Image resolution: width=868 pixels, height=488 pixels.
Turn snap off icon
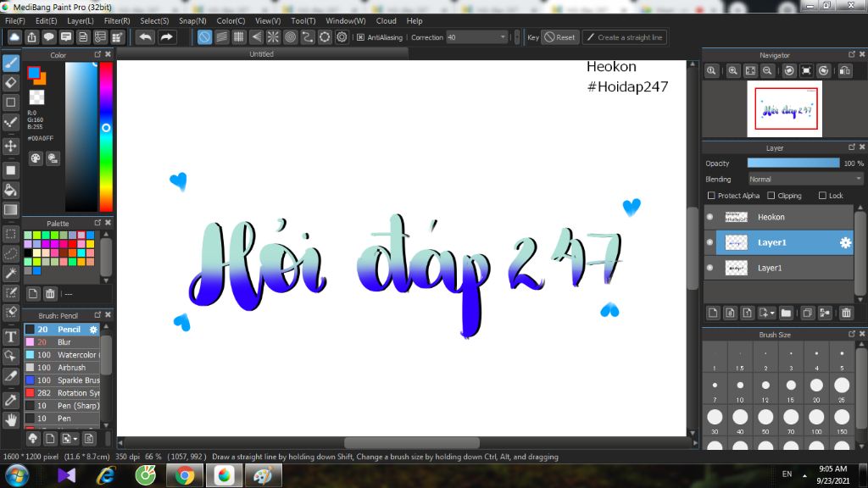click(204, 37)
